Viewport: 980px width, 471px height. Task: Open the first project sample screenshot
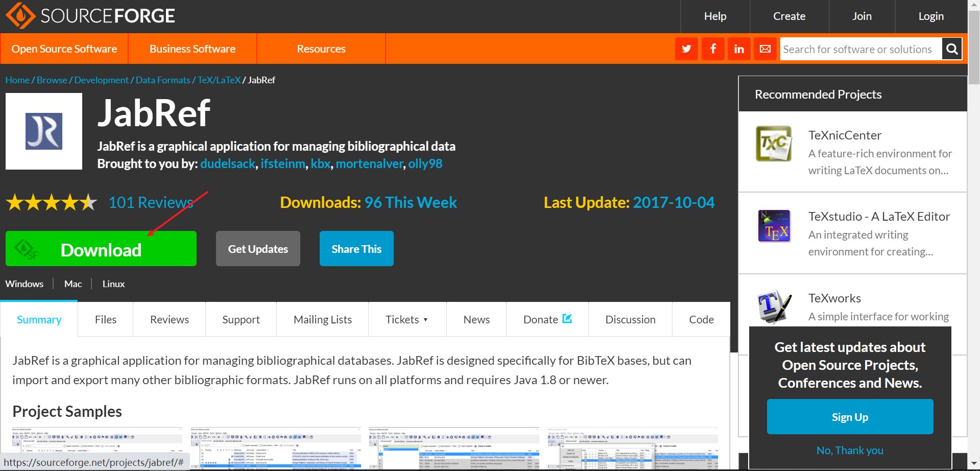tap(97, 448)
